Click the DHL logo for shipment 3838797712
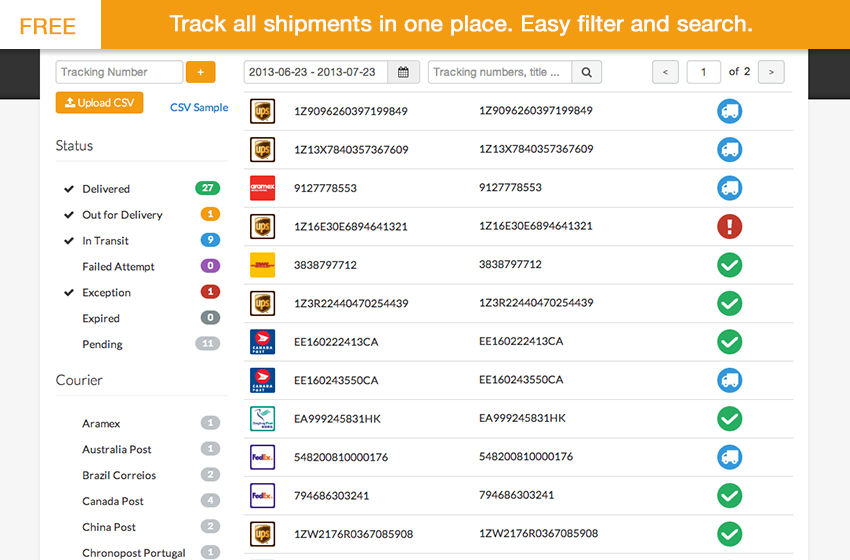 pyautogui.click(x=262, y=265)
